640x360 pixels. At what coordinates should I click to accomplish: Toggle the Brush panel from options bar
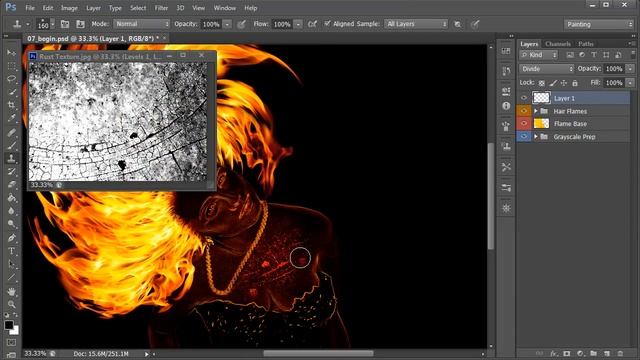[x=65, y=24]
